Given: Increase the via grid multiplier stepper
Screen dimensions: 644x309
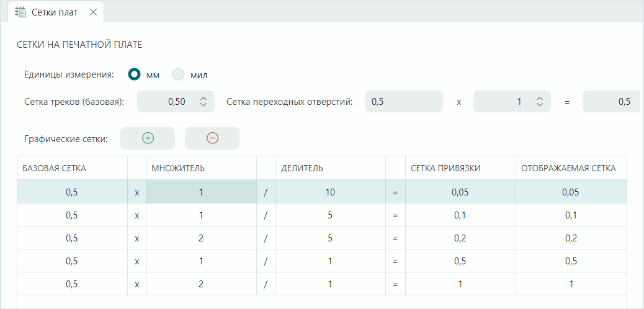Looking at the screenshot, I should [540, 98].
